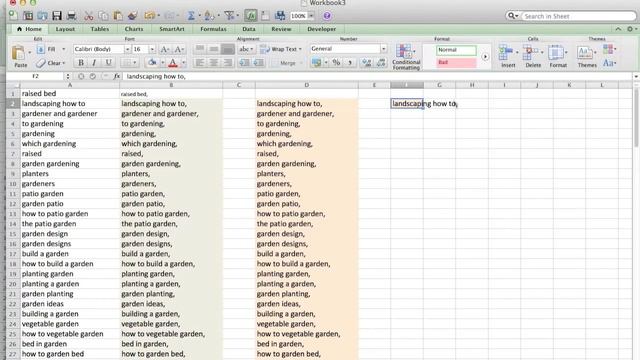Screen dimensions: 640x360
Task: Switch to the SmartArt ribbon tab
Action: click(x=172, y=29)
